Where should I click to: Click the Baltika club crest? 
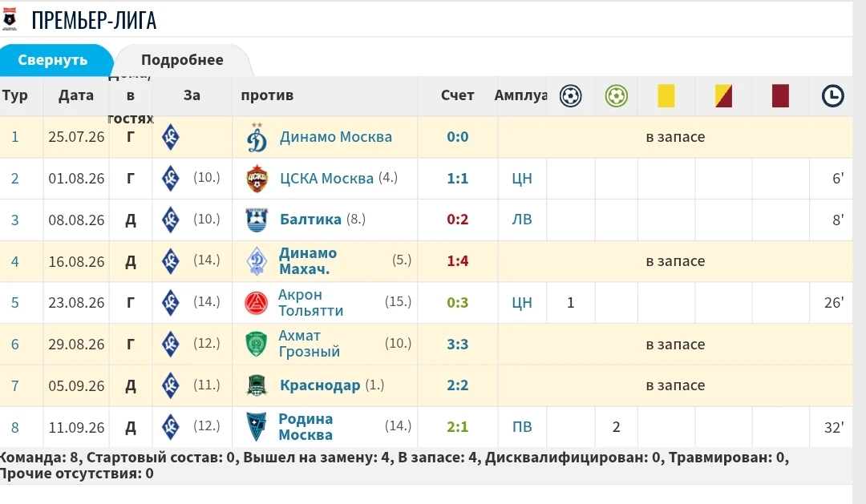coord(257,220)
